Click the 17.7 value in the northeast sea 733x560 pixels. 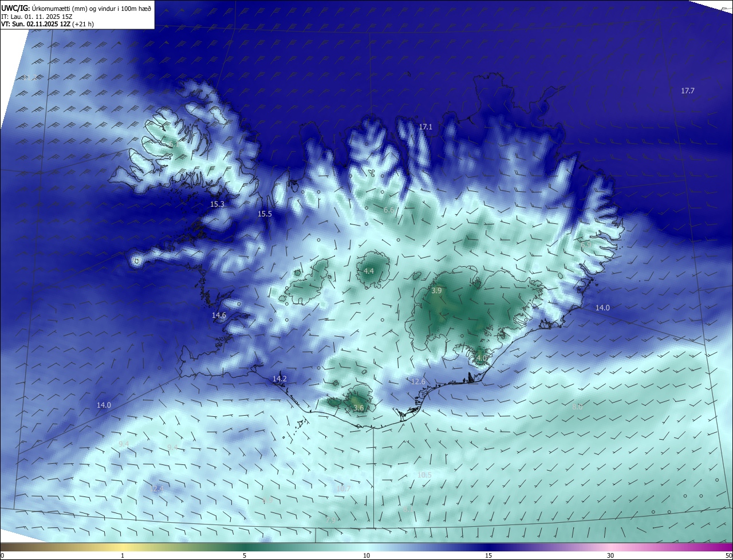(x=688, y=90)
